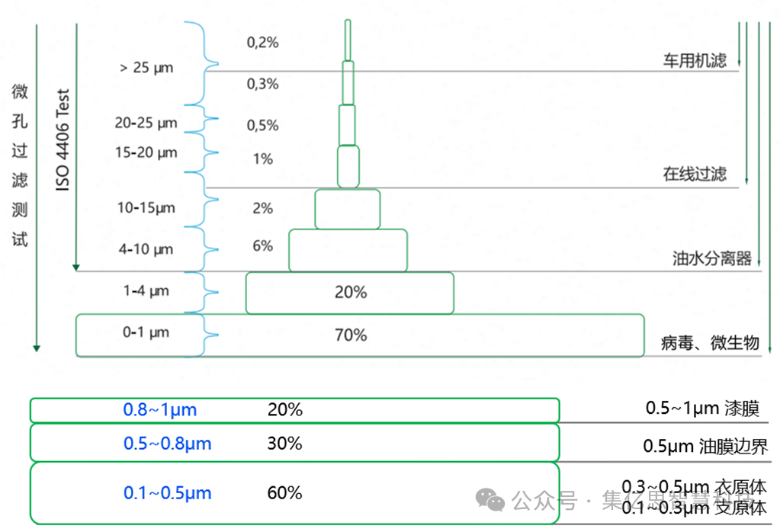Click the blue 0.8~1µm range label
780x532 pixels.
[160, 410]
